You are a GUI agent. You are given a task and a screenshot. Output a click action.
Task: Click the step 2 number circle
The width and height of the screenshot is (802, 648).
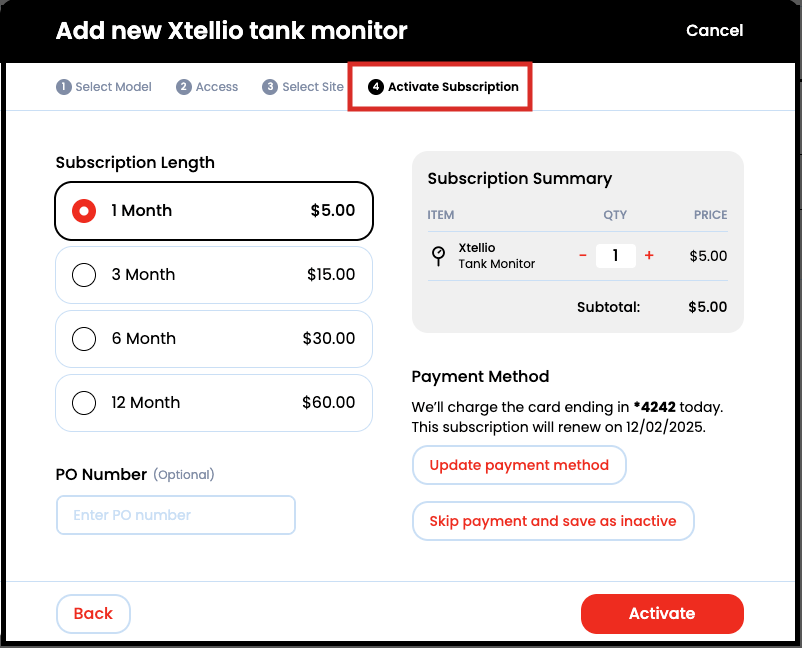(184, 87)
